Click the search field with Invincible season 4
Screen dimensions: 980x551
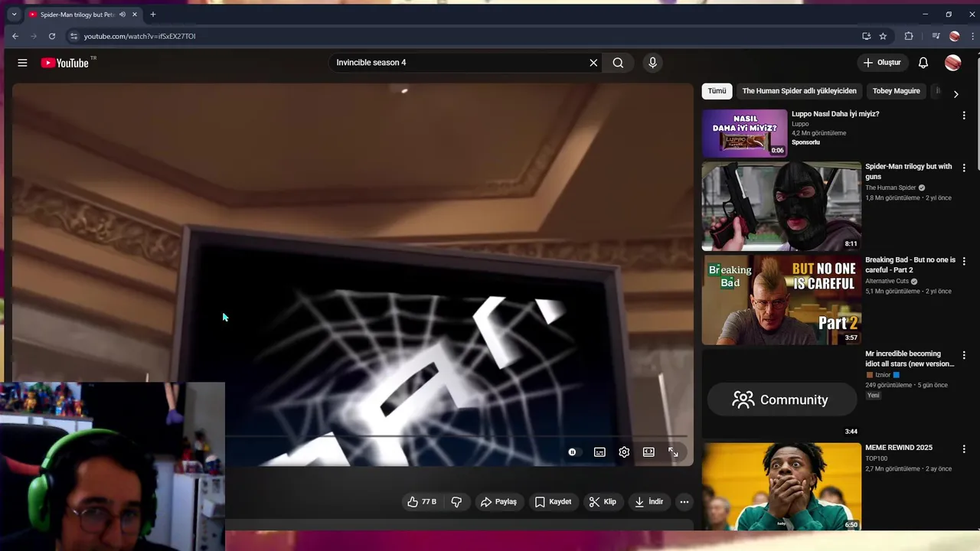tap(456, 63)
